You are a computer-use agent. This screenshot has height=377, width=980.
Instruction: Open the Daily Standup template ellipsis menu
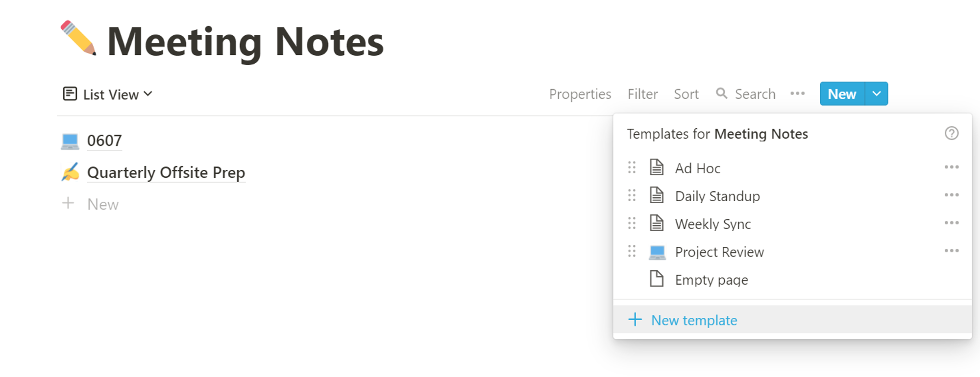click(951, 195)
